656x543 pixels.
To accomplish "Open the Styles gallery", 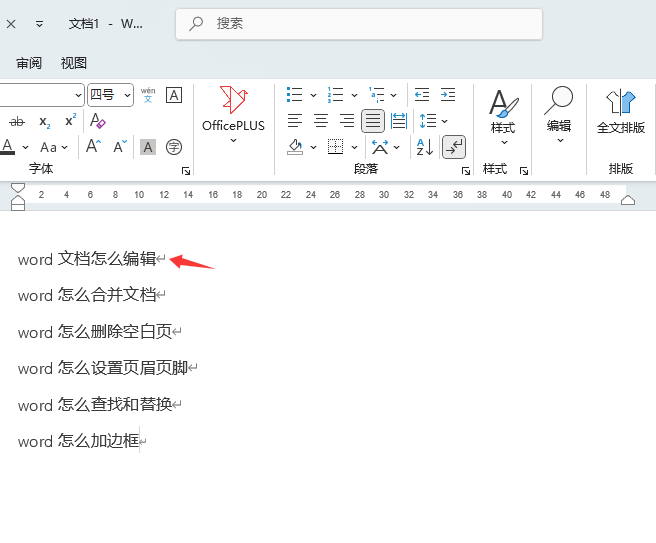I will (x=503, y=116).
